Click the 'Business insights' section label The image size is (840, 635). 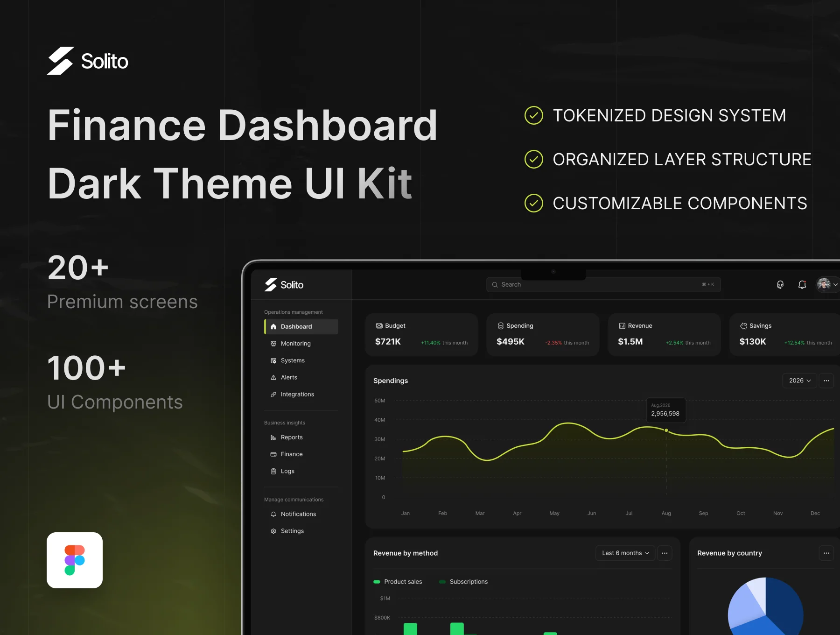pyautogui.click(x=285, y=423)
